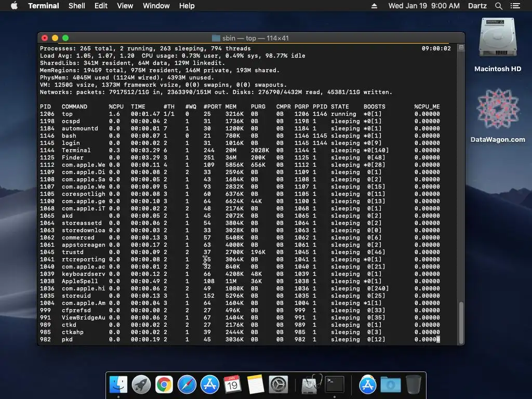Open Notification Center list icon
This screenshot has width=532, height=399.
(x=515, y=6)
